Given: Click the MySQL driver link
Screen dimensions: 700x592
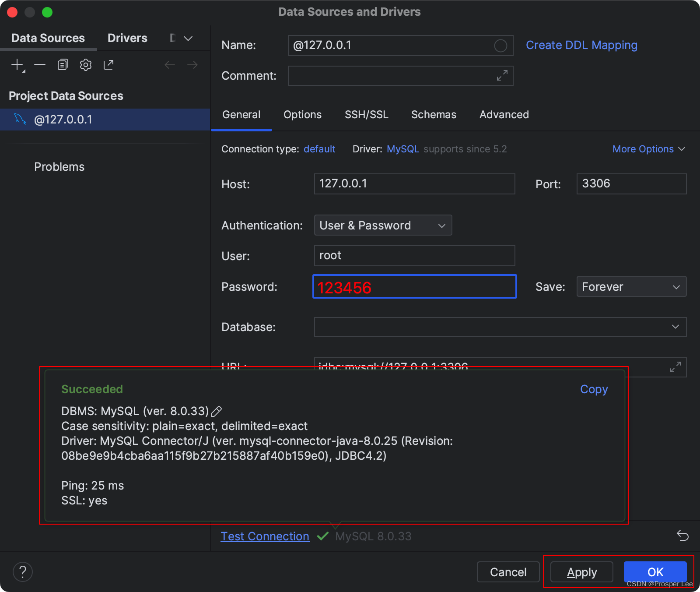Looking at the screenshot, I should click(x=403, y=149).
